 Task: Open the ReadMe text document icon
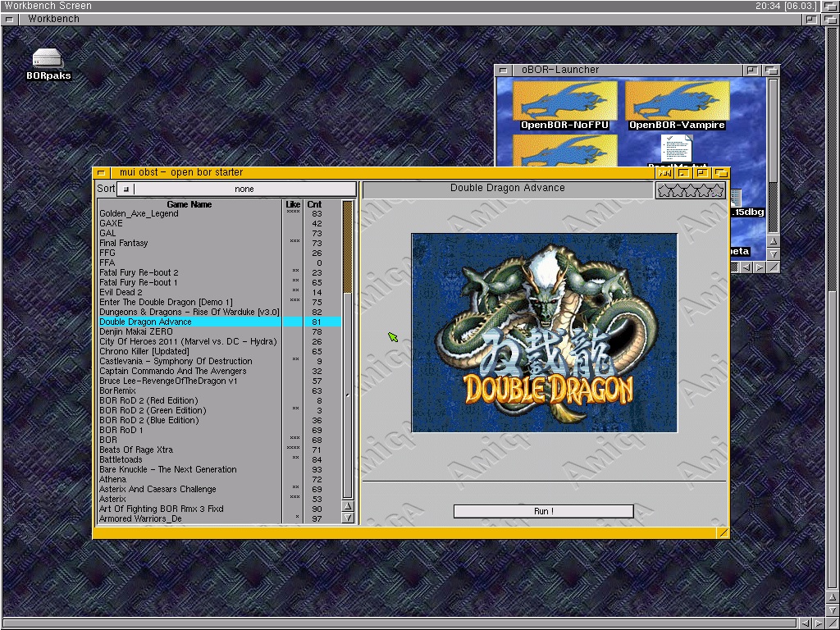point(677,150)
